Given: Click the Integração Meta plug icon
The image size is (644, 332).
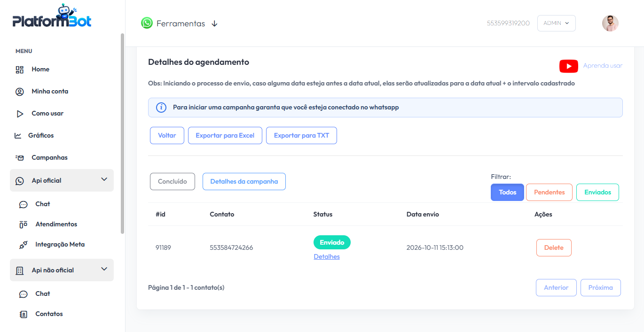Looking at the screenshot, I should [x=23, y=245].
